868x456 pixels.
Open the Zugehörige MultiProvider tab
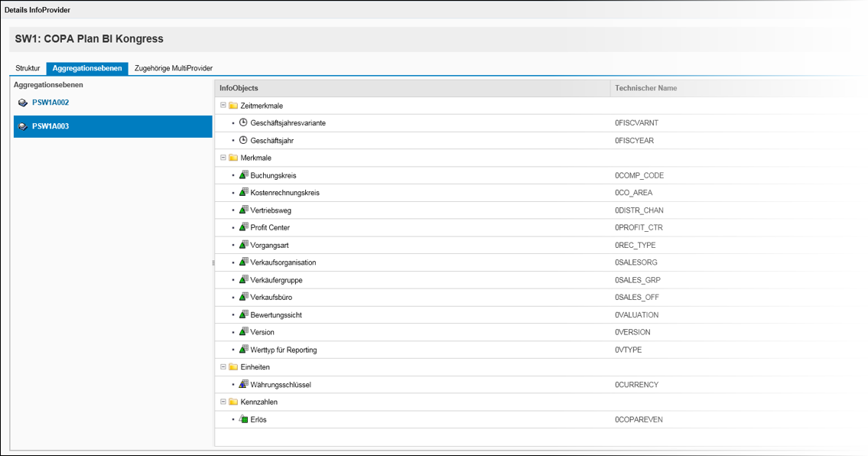[174, 68]
